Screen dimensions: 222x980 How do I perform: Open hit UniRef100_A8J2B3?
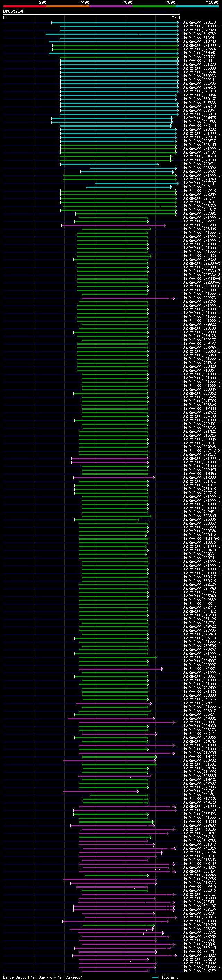click(199, 225)
